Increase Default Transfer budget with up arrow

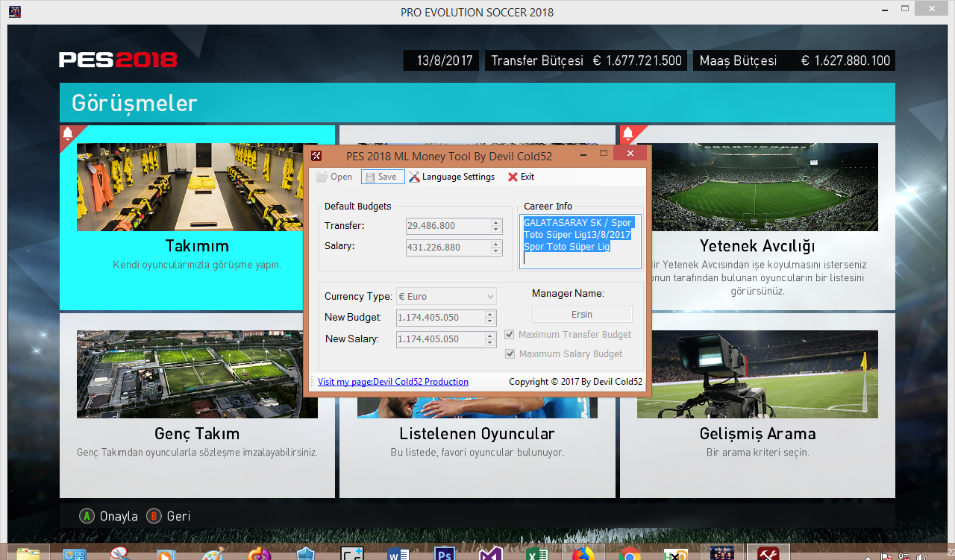tap(496, 222)
